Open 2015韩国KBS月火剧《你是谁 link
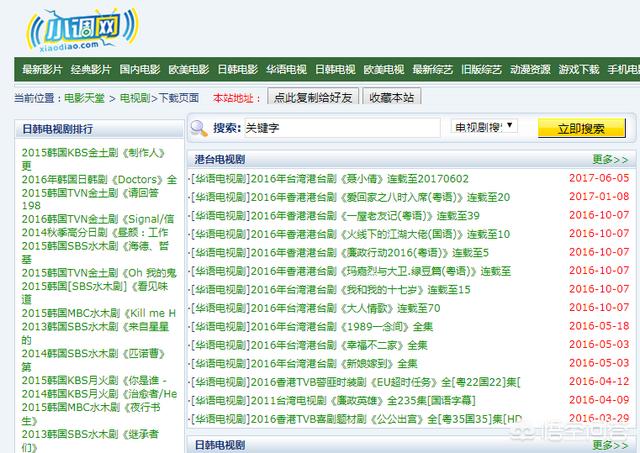The image size is (640, 453). (x=94, y=380)
